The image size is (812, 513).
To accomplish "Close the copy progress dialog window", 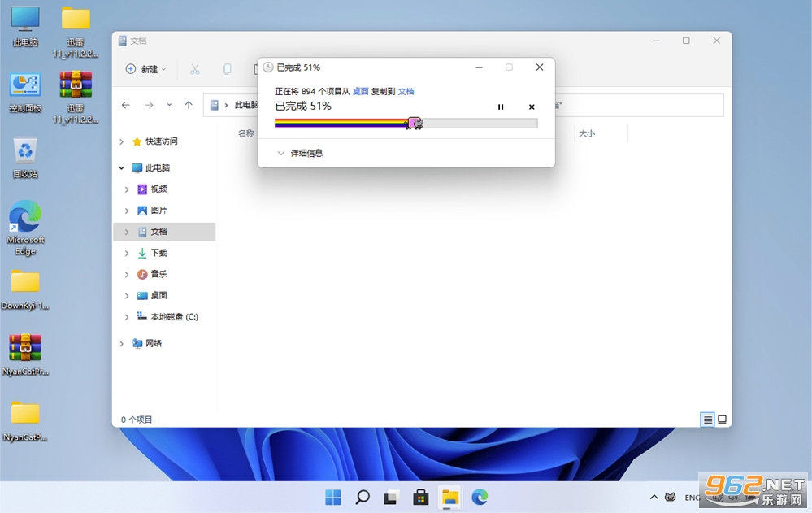I will click(540, 67).
